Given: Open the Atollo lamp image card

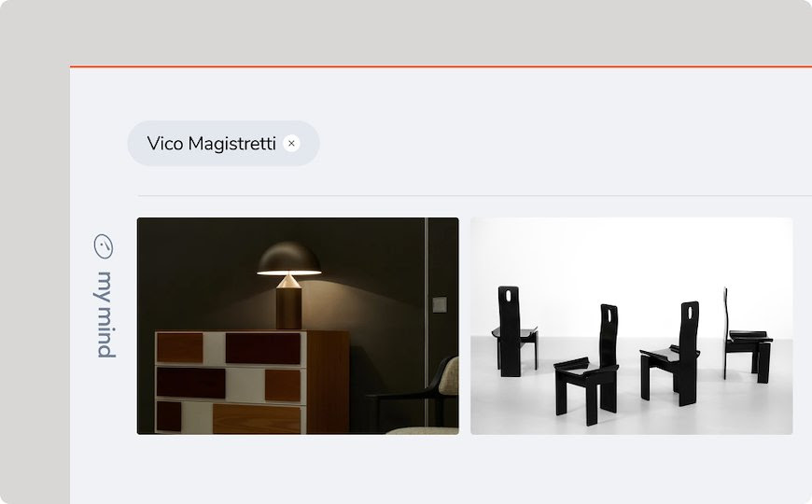Looking at the screenshot, I should (x=298, y=326).
